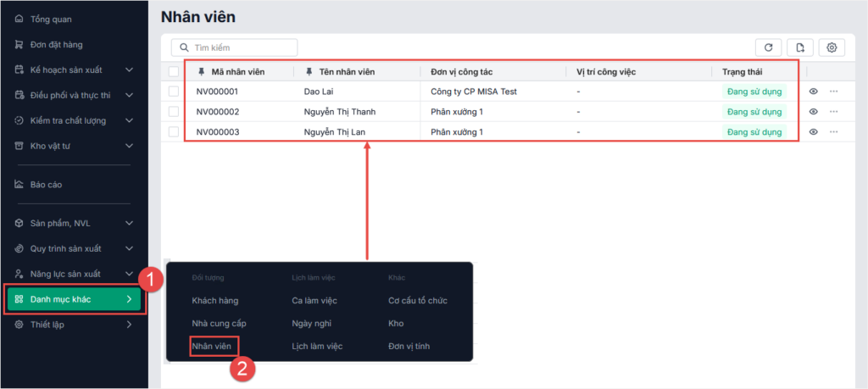Image resolution: width=868 pixels, height=389 pixels.
Task: Select Nhà cung cấp menu entry
Action: click(219, 323)
